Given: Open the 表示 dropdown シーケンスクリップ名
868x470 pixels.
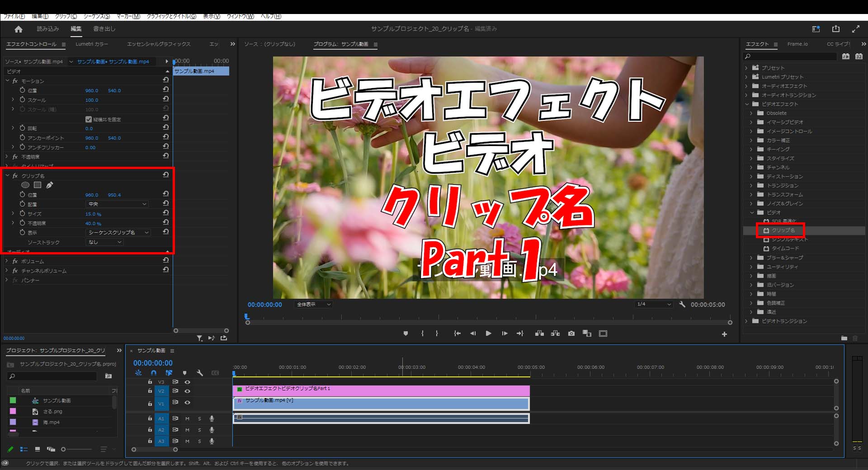Looking at the screenshot, I should click(x=118, y=232).
